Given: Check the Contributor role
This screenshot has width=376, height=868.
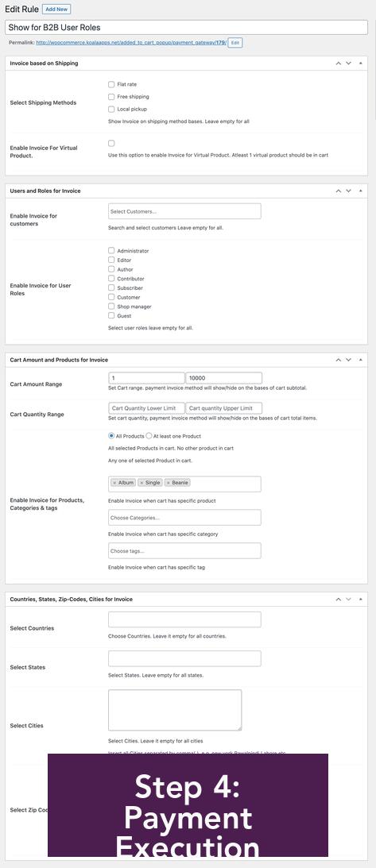Looking at the screenshot, I should (111, 279).
